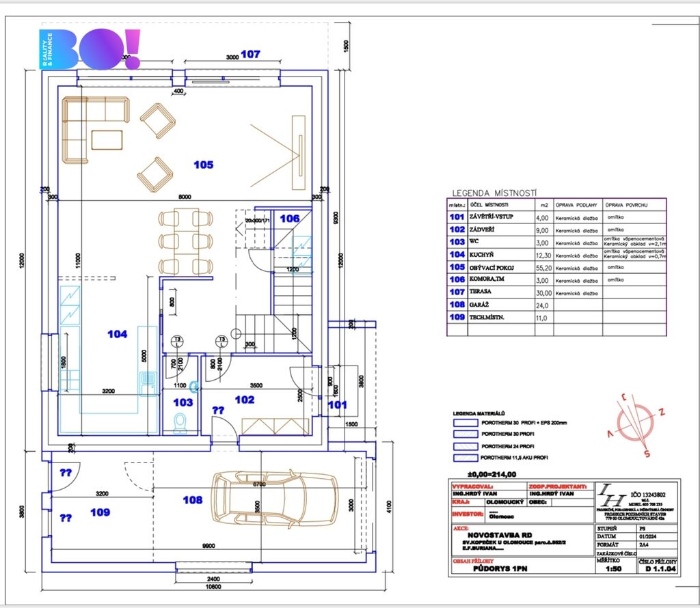This screenshot has height=608, width=700.
Task: Click room label 108 in the garage
Action: click(193, 500)
